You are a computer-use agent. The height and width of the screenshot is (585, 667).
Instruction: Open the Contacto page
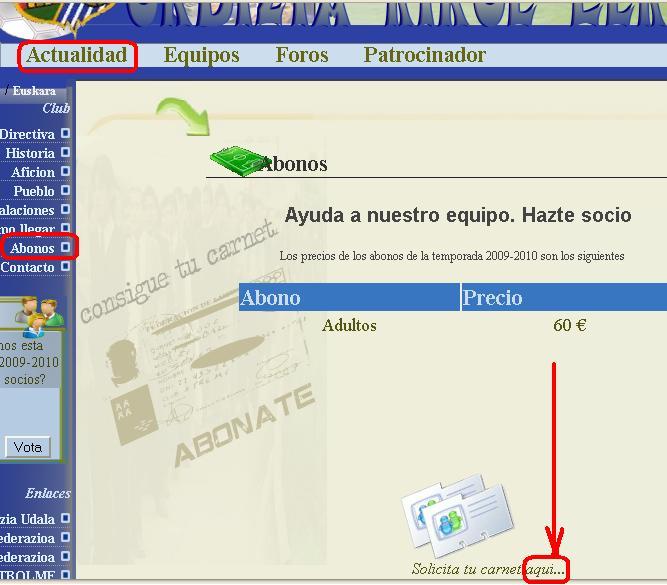(x=28, y=267)
